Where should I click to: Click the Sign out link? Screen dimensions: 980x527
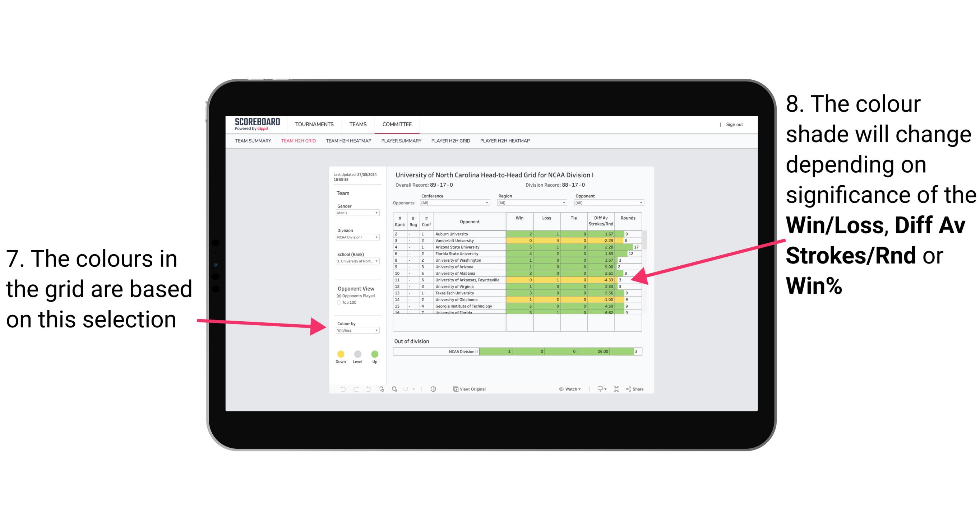[x=735, y=126]
